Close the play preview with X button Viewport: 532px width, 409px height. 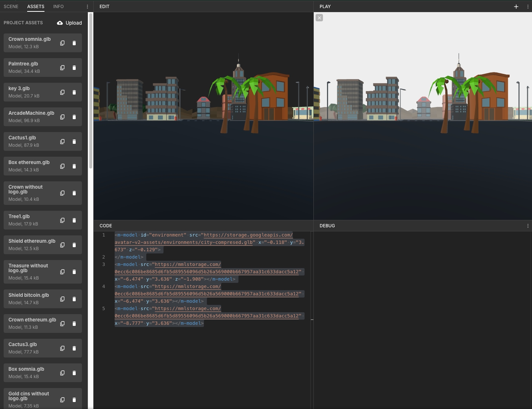pos(319,18)
